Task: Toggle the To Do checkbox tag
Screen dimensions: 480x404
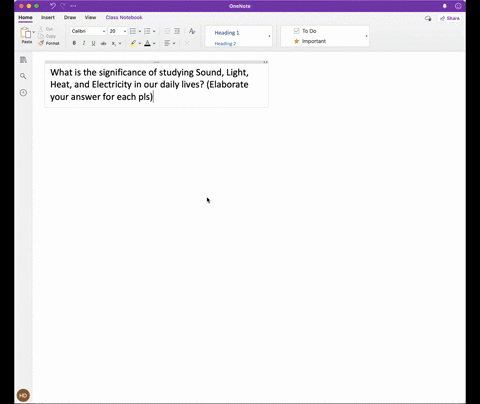Action: [x=305, y=31]
